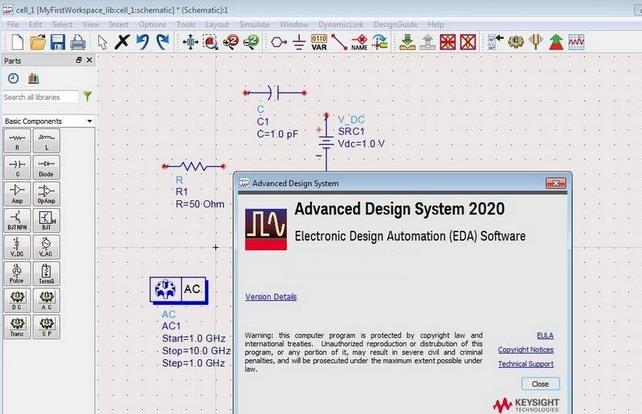
Task: Open the Version Details link
Action: (271, 297)
